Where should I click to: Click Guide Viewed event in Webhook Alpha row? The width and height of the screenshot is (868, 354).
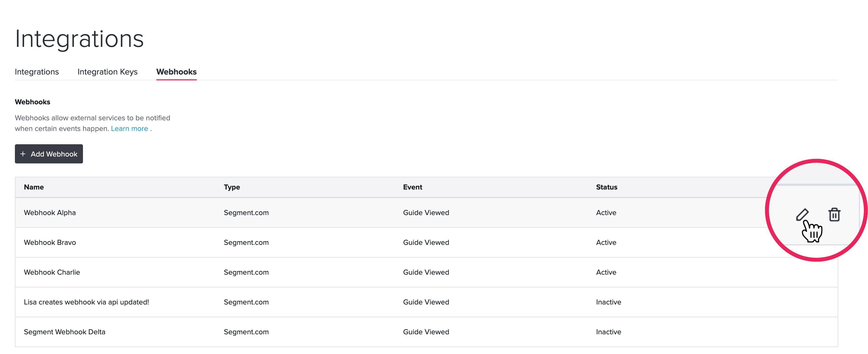click(x=426, y=213)
